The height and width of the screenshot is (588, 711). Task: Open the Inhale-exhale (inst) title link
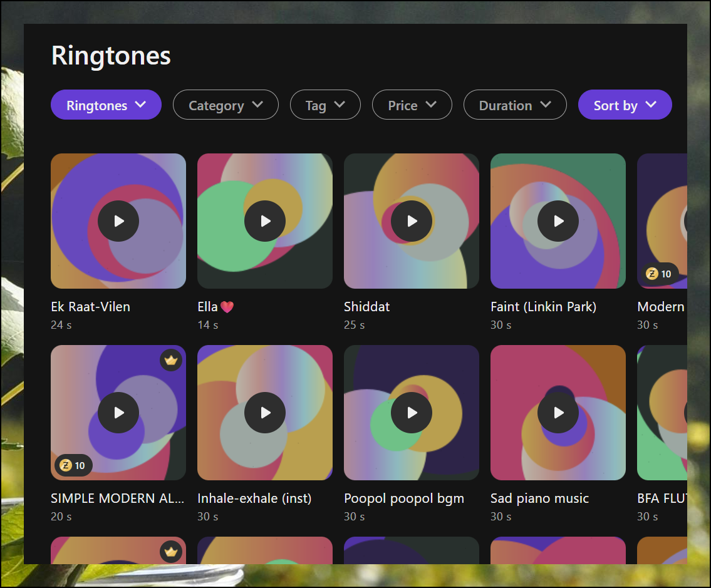254,498
